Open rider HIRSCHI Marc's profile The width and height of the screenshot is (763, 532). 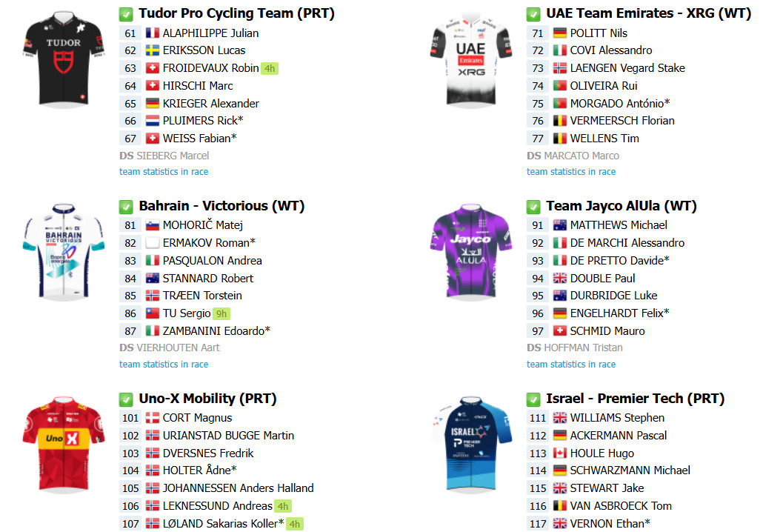point(198,86)
